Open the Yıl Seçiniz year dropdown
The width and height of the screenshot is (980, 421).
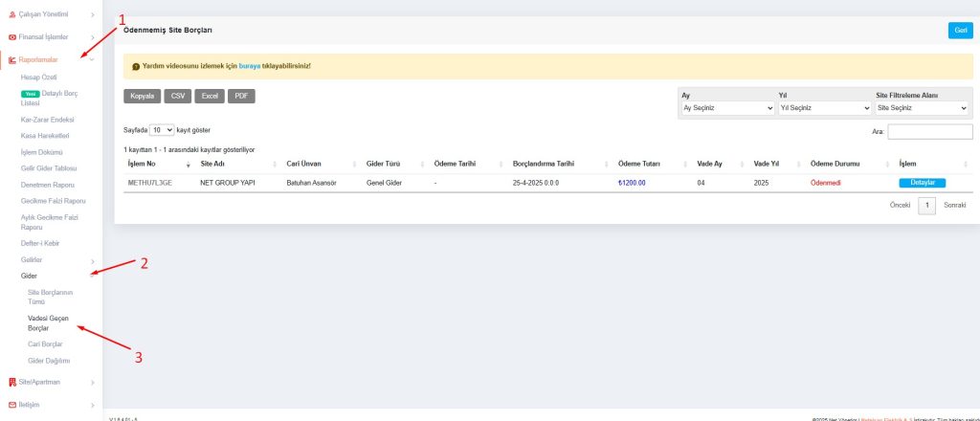tap(824, 109)
